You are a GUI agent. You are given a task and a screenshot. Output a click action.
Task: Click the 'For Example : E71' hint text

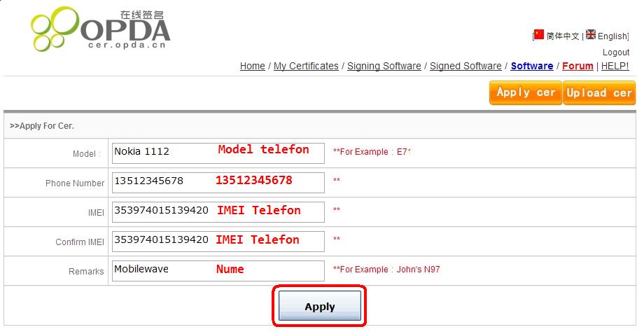[x=372, y=151]
